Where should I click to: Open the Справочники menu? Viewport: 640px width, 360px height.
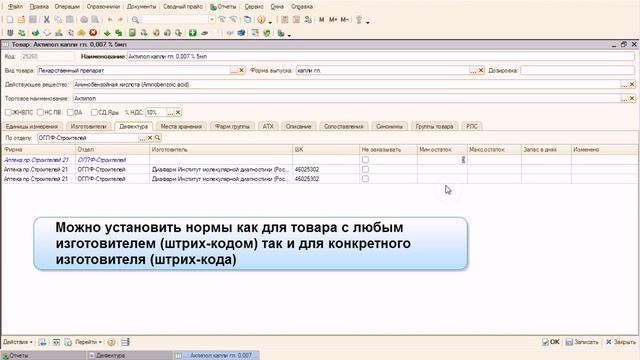103,7
